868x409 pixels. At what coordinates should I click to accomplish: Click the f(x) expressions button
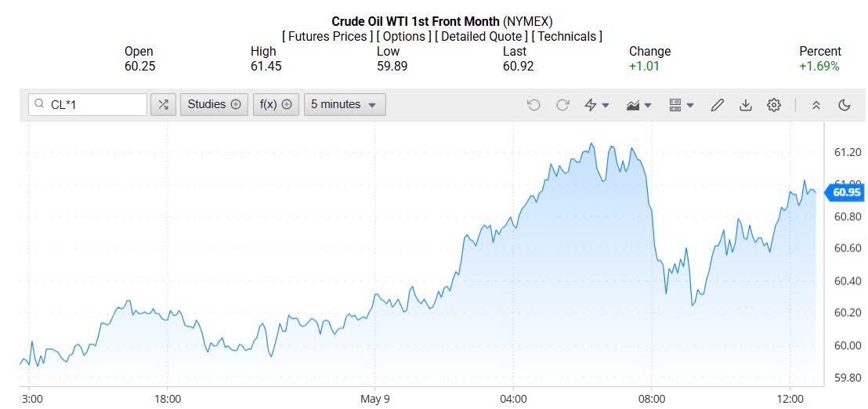pyautogui.click(x=276, y=104)
